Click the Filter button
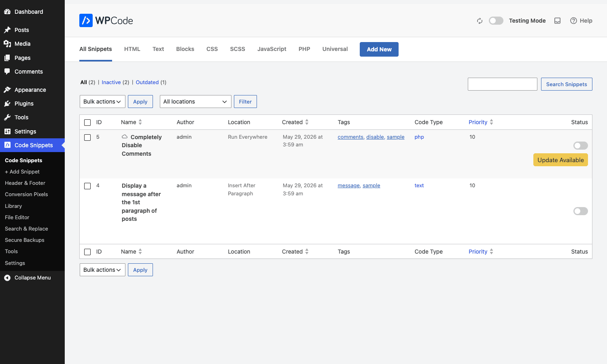The height and width of the screenshot is (364, 607). click(245, 102)
